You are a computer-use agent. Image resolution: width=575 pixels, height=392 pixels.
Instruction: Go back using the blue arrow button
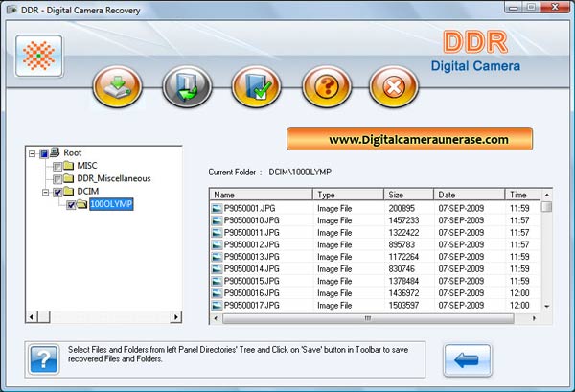coord(468,360)
